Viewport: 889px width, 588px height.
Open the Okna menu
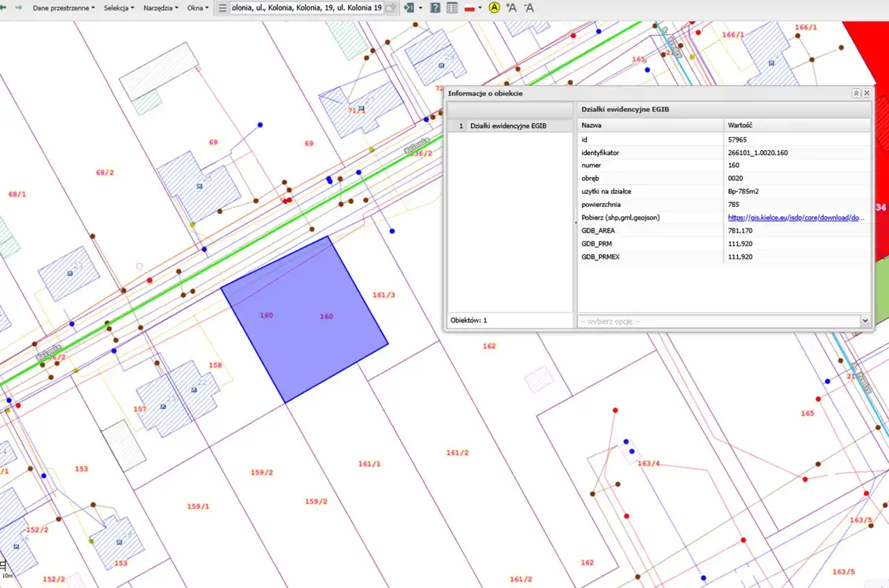click(197, 8)
